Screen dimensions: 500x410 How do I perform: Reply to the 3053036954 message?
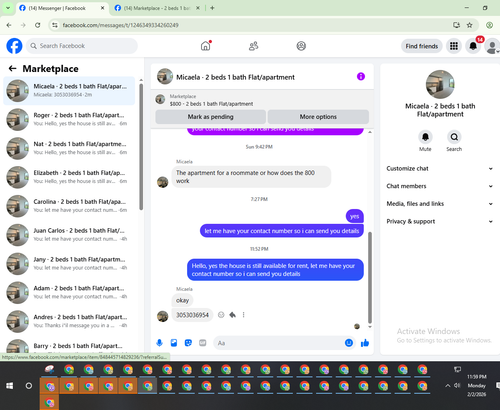pyautogui.click(x=233, y=315)
